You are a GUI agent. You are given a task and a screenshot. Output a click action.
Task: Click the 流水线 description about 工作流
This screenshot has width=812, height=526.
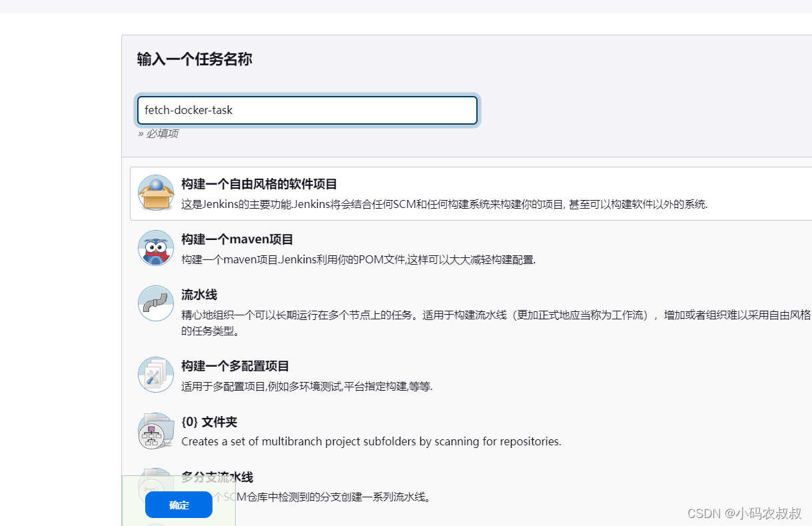[496, 323]
